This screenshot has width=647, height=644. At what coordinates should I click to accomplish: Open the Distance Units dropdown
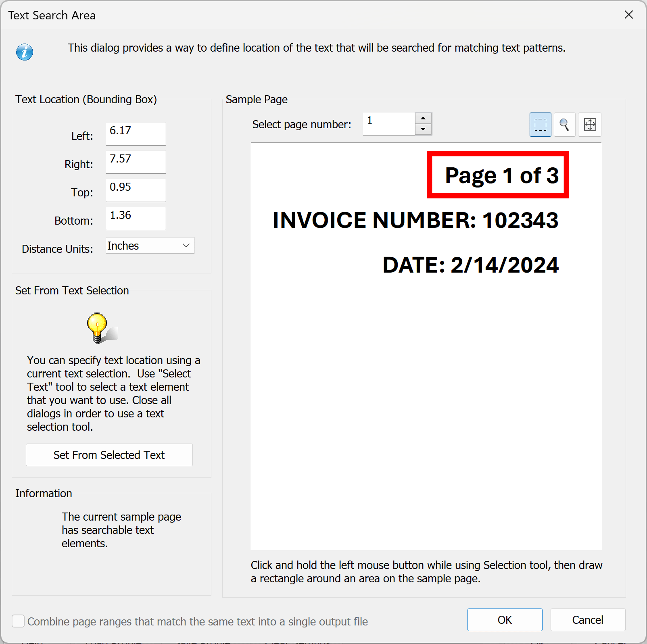click(186, 245)
